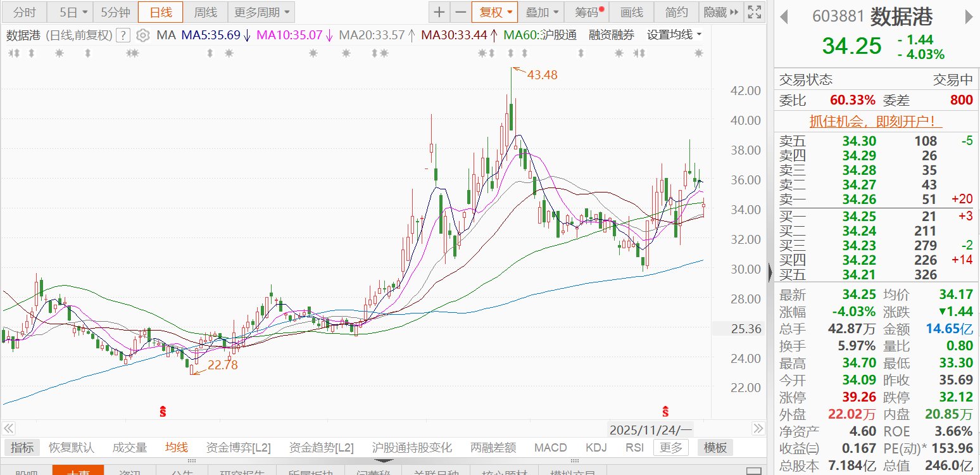Click the minus zoom-out chart button
980x475 pixels.
[x=461, y=12]
